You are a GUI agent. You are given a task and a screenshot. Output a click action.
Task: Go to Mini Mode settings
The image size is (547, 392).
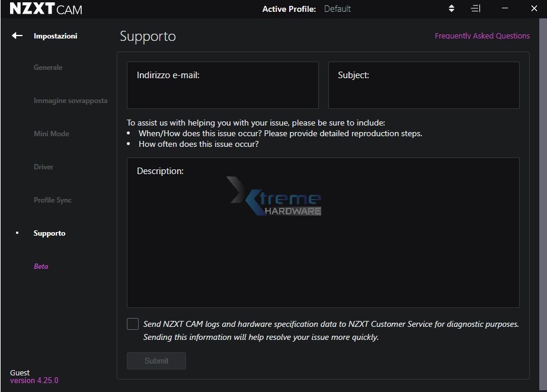tap(52, 134)
